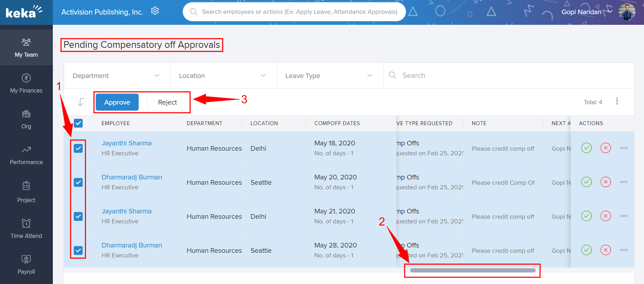Open user profile avatar photo
The width and height of the screenshot is (644, 284).
coord(627,12)
